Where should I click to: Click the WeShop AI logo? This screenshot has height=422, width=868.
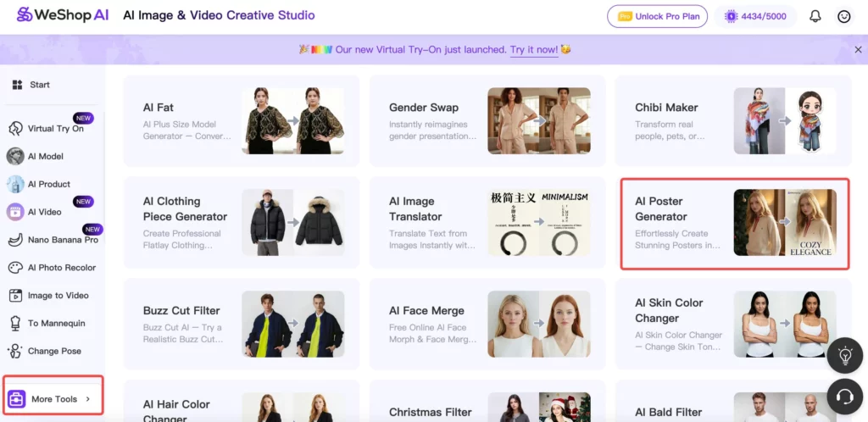[63, 15]
